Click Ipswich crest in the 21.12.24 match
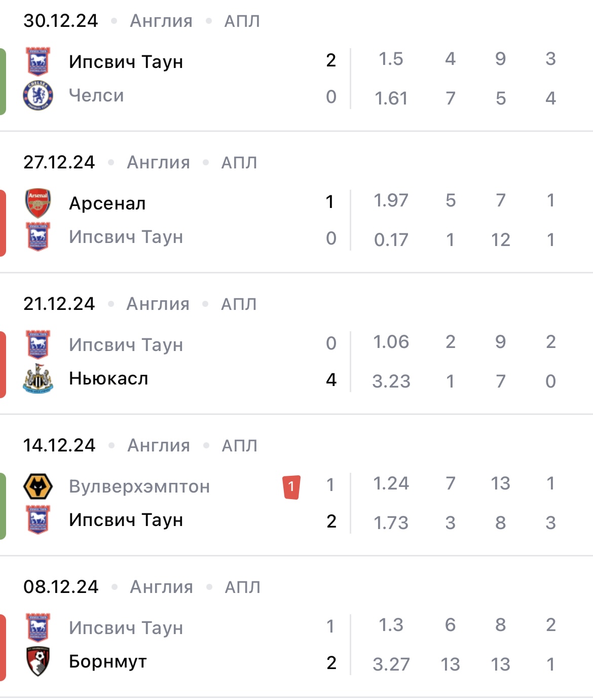Image resolution: width=593 pixels, height=700 pixels. coord(38,344)
